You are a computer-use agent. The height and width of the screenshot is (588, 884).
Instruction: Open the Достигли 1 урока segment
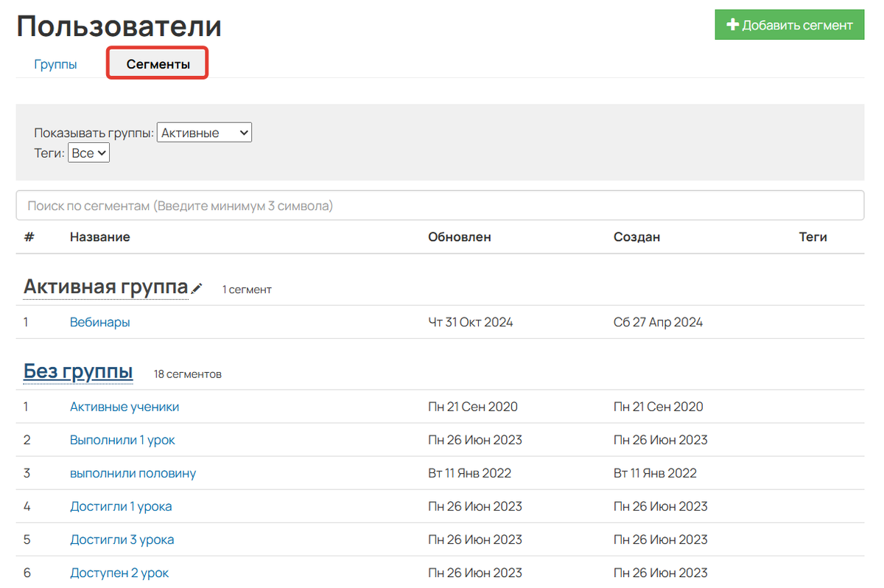[x=121, y=506]
